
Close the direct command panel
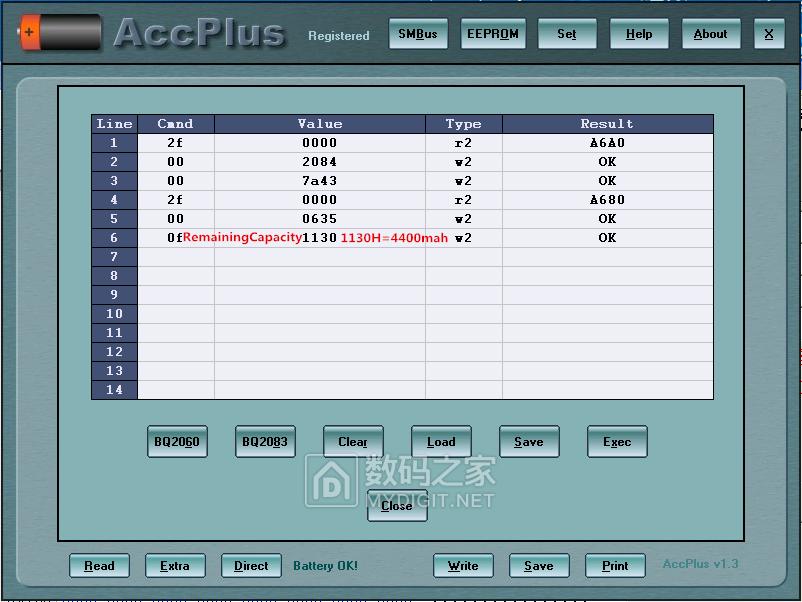pos(397,505)
